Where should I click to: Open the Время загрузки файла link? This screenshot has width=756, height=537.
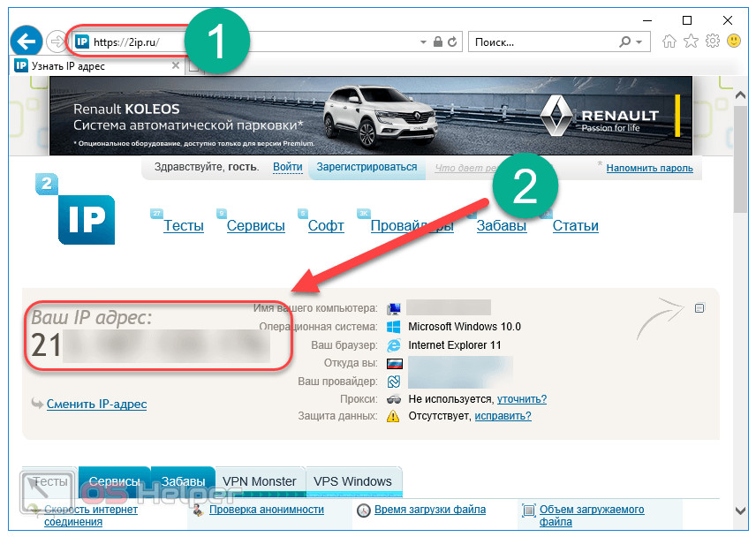click(x=430, y=510)
